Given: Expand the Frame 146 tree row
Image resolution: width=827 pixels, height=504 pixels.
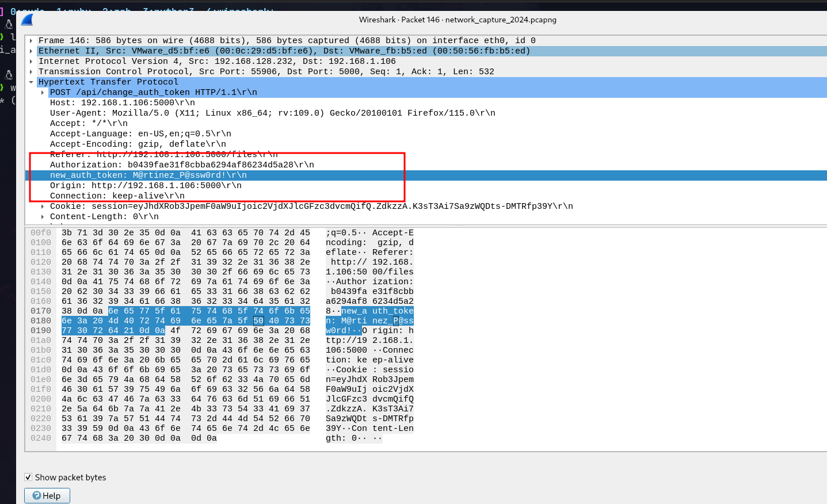Looking at the screenshot, I should 31,41.
